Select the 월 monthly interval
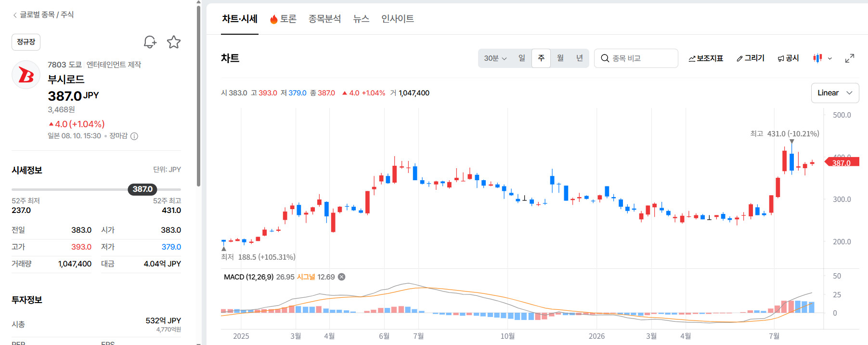The width and height of the screenshot is (868, 345). [560, 58]
